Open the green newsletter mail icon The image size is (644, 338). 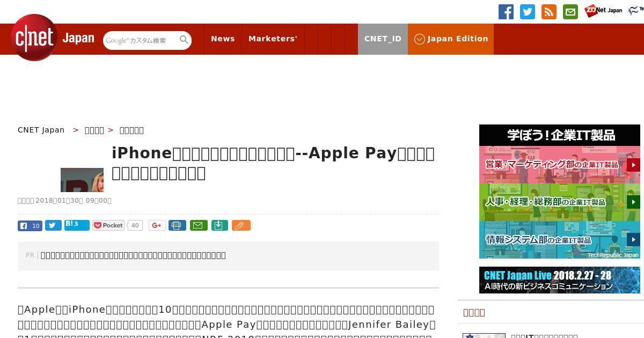[570, 12]
